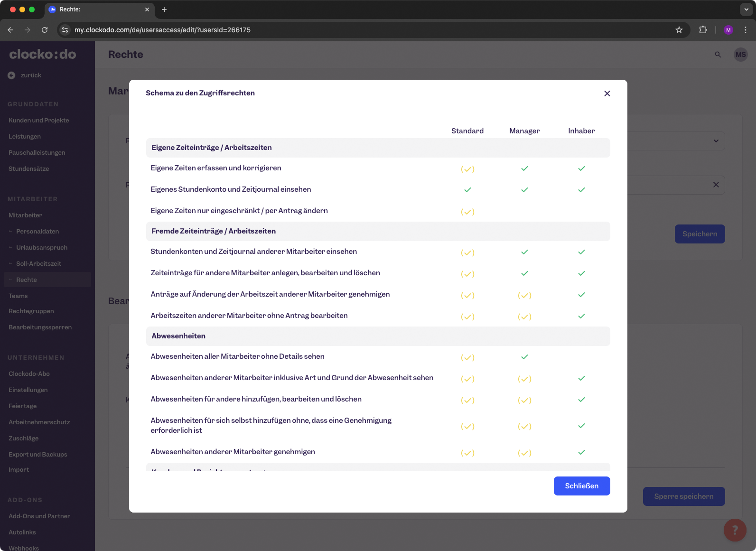Click Manager checkmark for Abwesenheiten anderer Mitarbeiter genehmigen

(524, 453)
